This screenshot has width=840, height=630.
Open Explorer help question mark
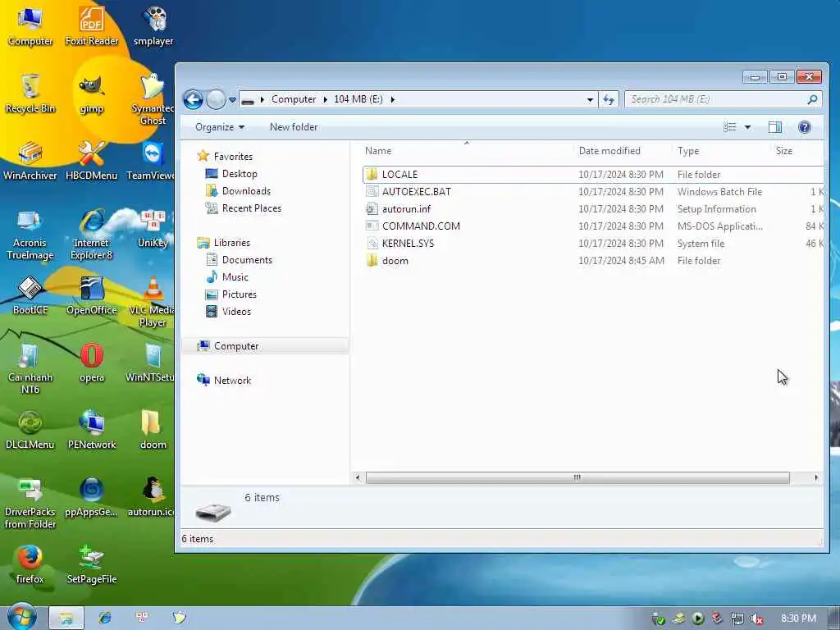(804, 127)
